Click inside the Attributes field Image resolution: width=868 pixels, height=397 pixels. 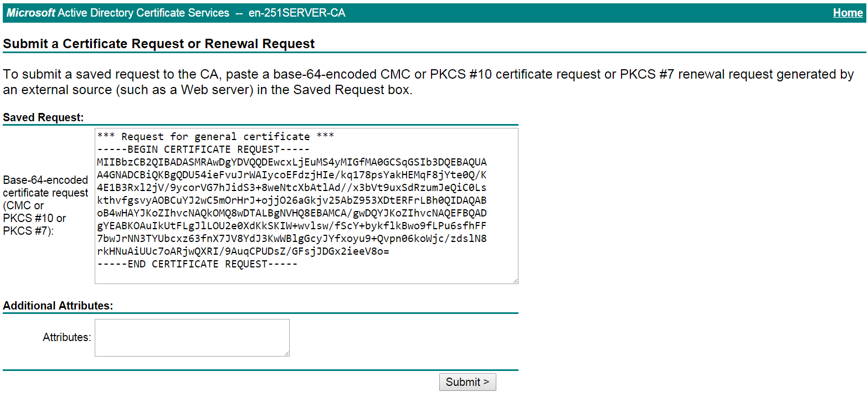(191, 337)
